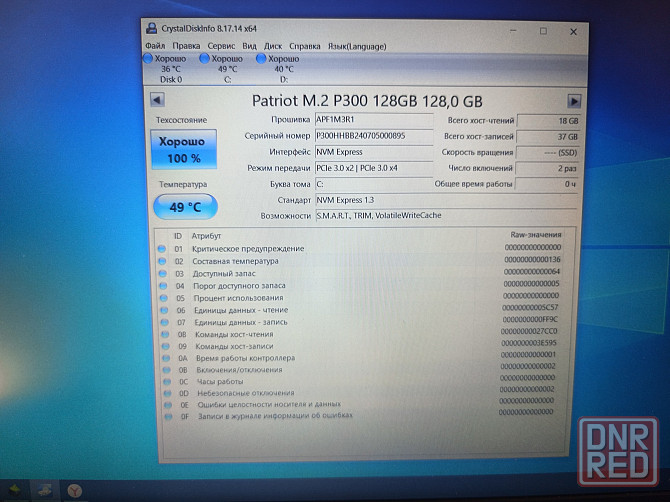Click raw value 00000000000136 of temperature

532,259
